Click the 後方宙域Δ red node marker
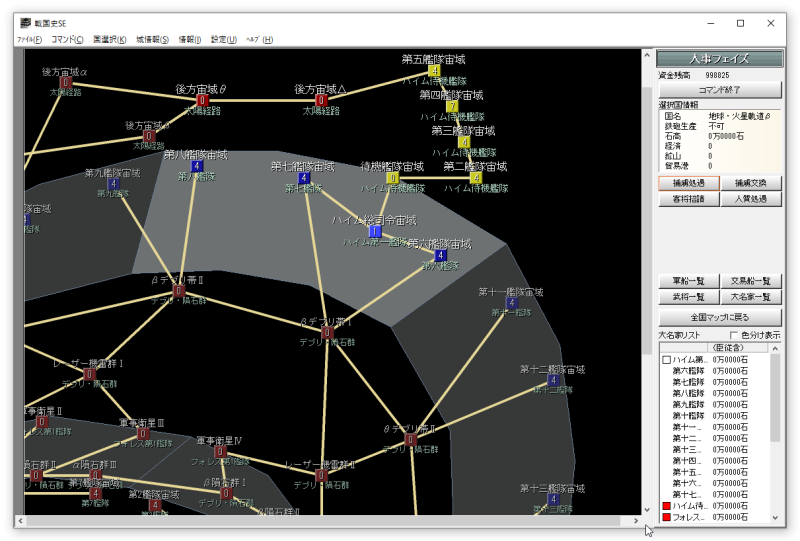The width and height of the screenshot is (800, 541). (x=321, y=101)
